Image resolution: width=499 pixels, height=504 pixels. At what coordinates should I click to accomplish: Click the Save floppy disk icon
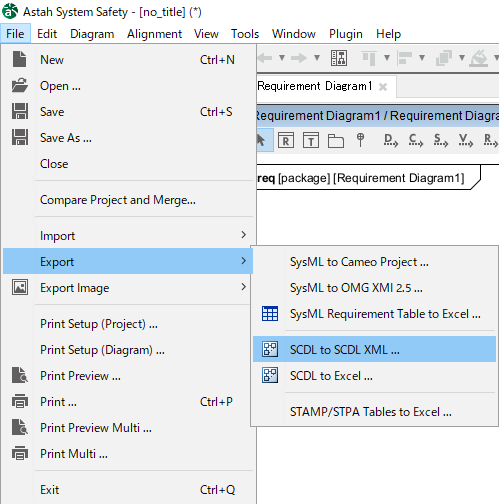pyautogui.click(x=20, y=111)
